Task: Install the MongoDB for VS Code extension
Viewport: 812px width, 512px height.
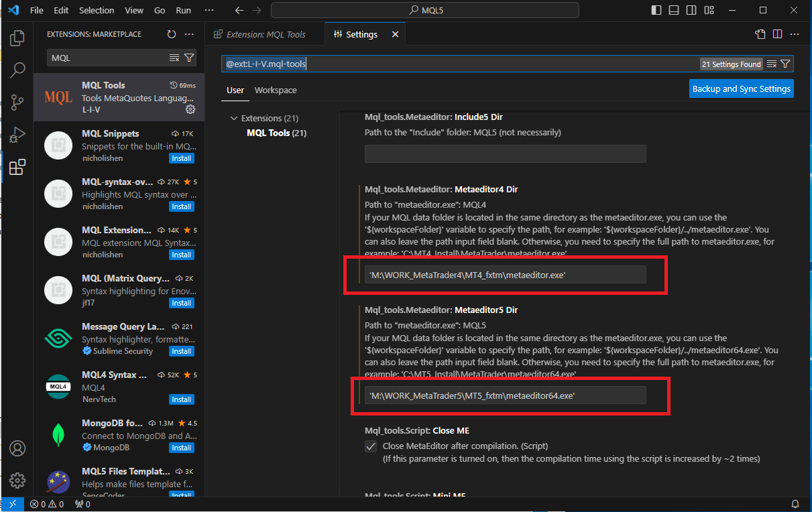Action: click(x=182, y=448)
